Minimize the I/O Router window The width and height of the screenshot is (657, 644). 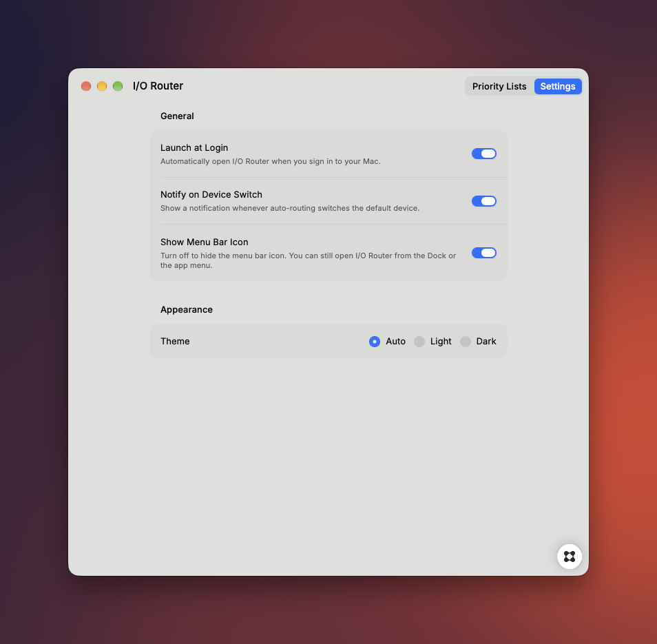(x=102, y=86)
